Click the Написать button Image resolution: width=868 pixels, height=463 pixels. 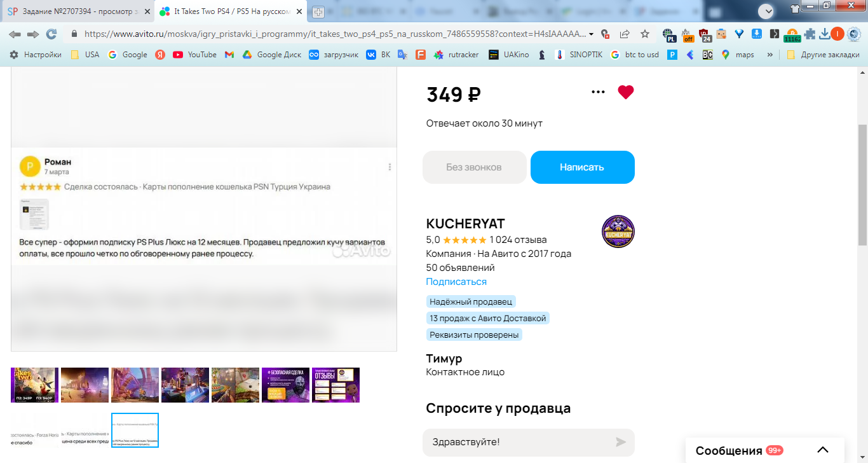tap(582, 167)
